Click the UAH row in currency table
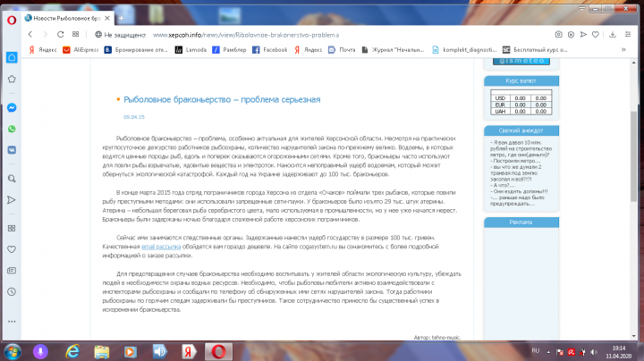This screenshot has height=361, width=644. point(521,111)
